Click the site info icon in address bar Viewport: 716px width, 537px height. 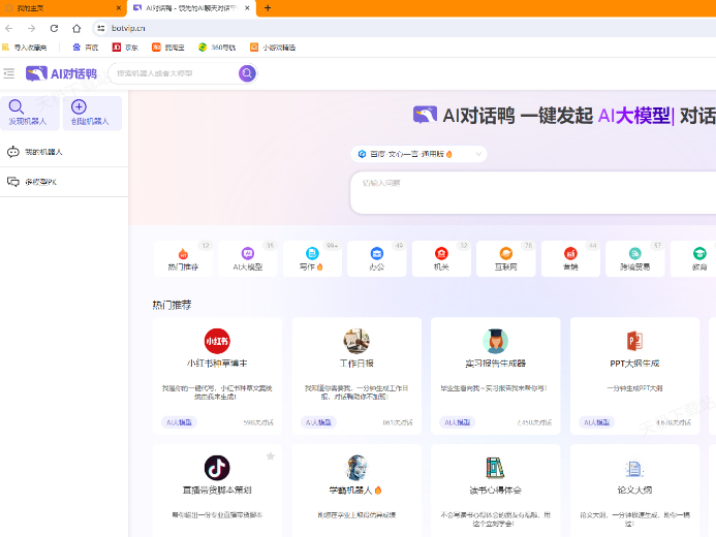pos(101,28)
